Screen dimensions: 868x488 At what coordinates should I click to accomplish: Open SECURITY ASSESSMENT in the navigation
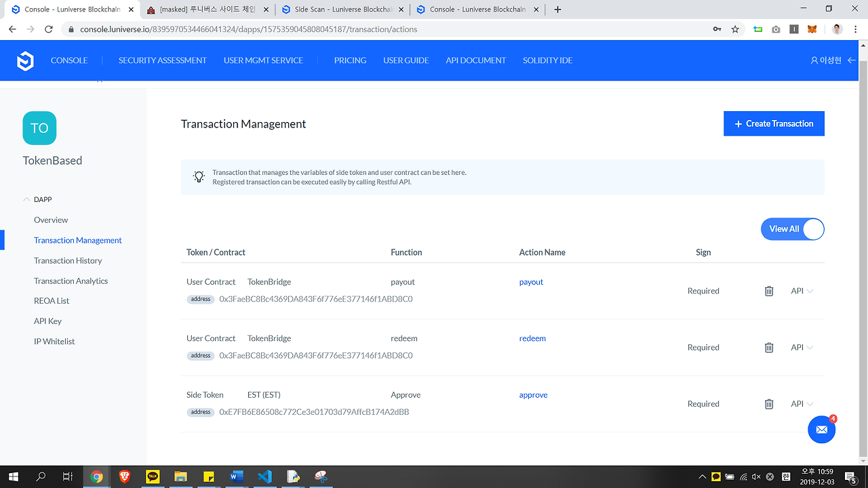163,60
